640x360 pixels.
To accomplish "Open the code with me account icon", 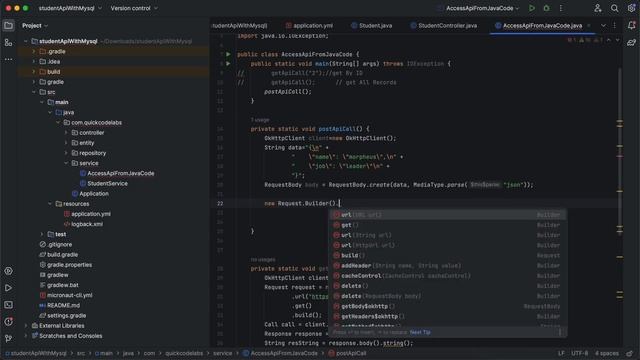I will pos(598,8).
